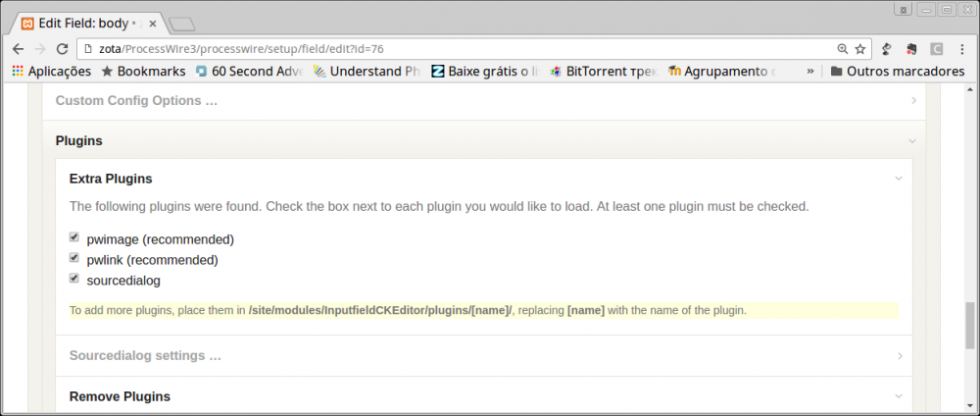Viewport: 980px width, 416px height.
Task: Click the plugins path note text
Action: [408, 310]
